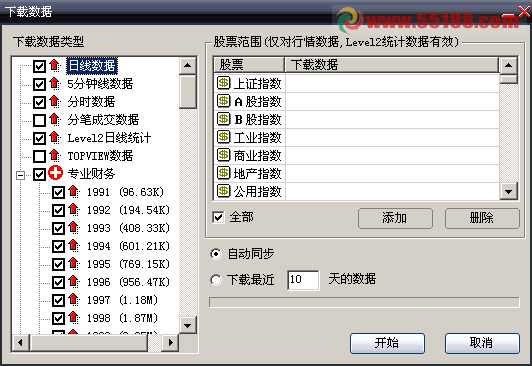Click the dollar icon next to 工业指数
Viewport: 532px width, 366px height.
point(223,137)
